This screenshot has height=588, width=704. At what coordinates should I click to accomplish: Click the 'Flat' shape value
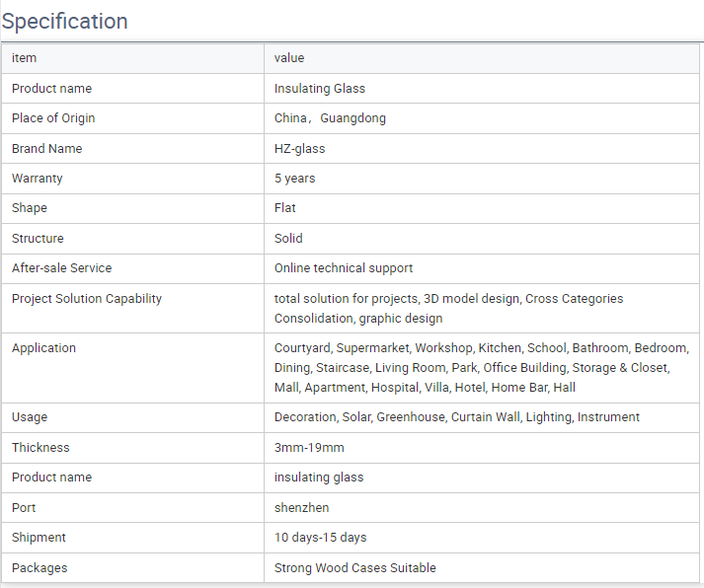(285, 207)
